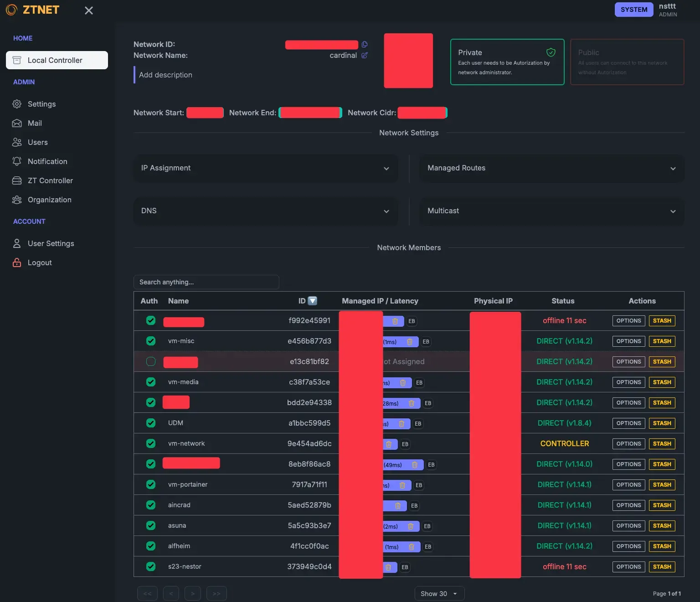The height and width of the screenshot is (602, 700).
Task: Close the sidebar with the X icon
Action: [89, 10]
